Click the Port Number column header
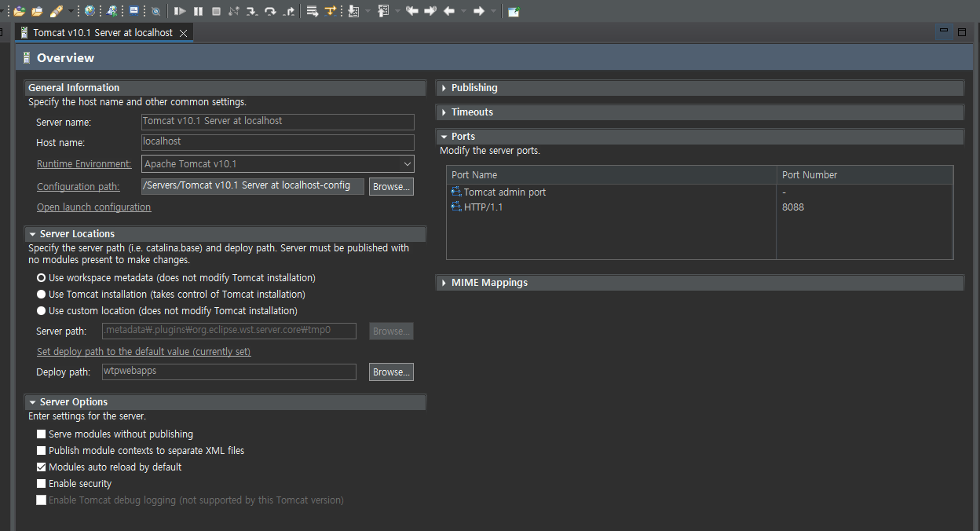Viewport: 980px width, 531px height. pos(865,175)
